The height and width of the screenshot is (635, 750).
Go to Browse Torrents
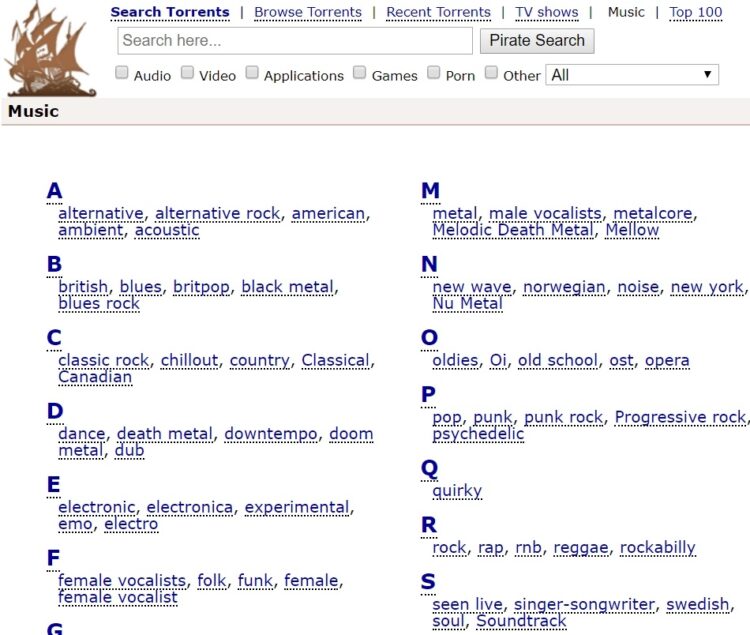click(x=308, y=12)
